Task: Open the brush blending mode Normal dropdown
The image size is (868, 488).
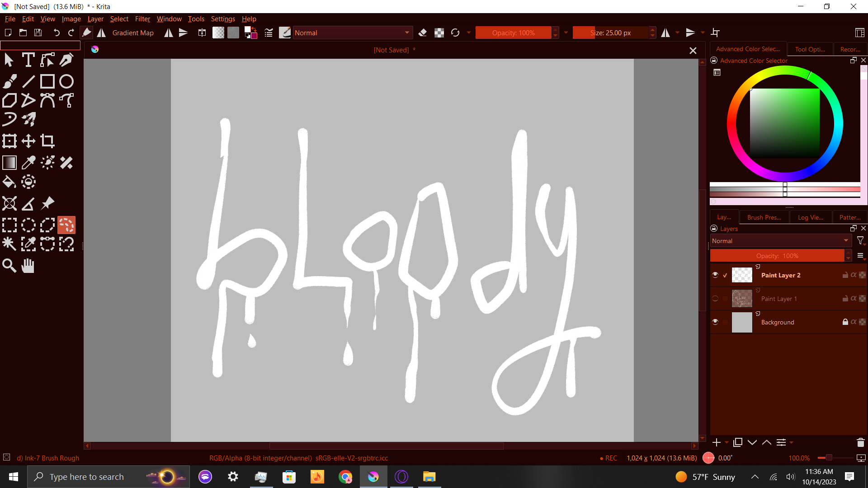Action: click(352, 33)
